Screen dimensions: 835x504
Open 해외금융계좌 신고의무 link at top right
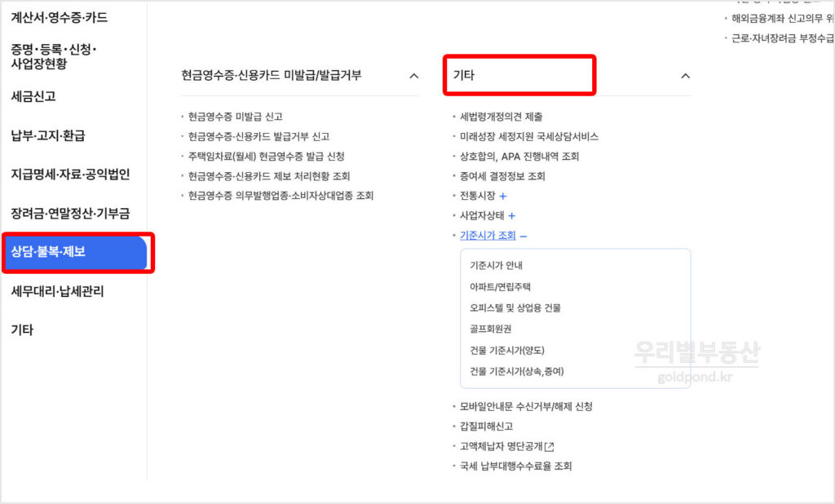[x=782, y=19]
